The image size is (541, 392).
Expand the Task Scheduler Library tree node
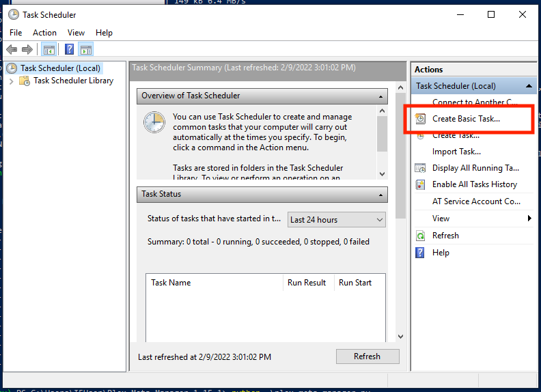tap(12, 81)
